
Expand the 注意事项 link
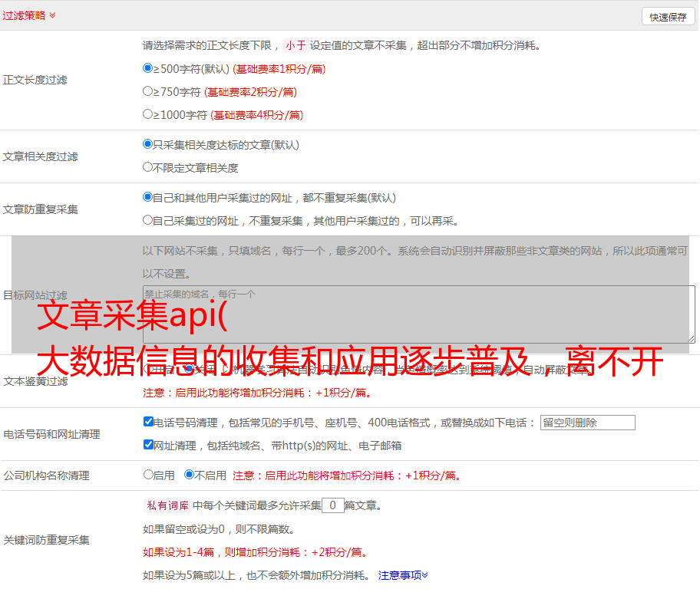click(403, 574)
